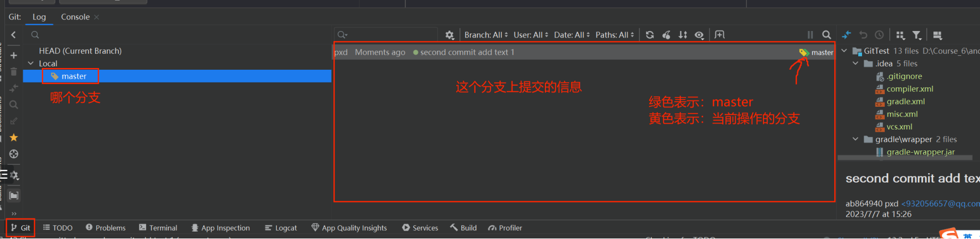Collapse the Local branches node
This screenshot has height=239, width=980.
[x=31, y=64]
